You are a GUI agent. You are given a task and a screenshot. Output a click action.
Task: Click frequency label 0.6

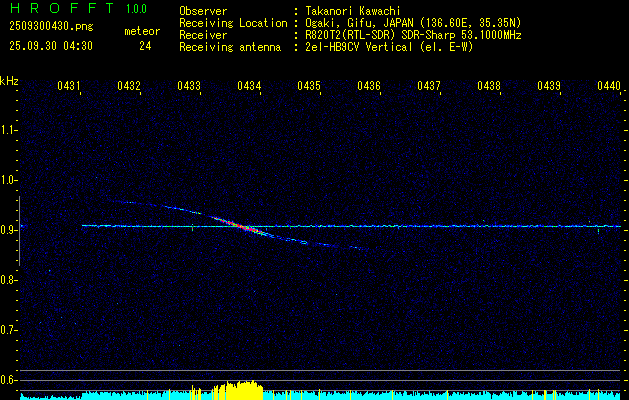point(8,380)
